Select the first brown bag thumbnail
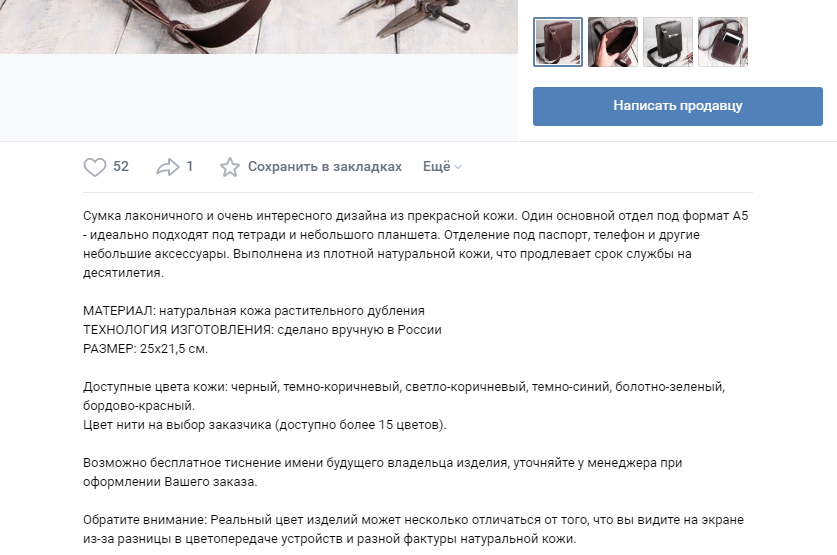This screenshot has width=837, height=555. click(x=558, y=42)
